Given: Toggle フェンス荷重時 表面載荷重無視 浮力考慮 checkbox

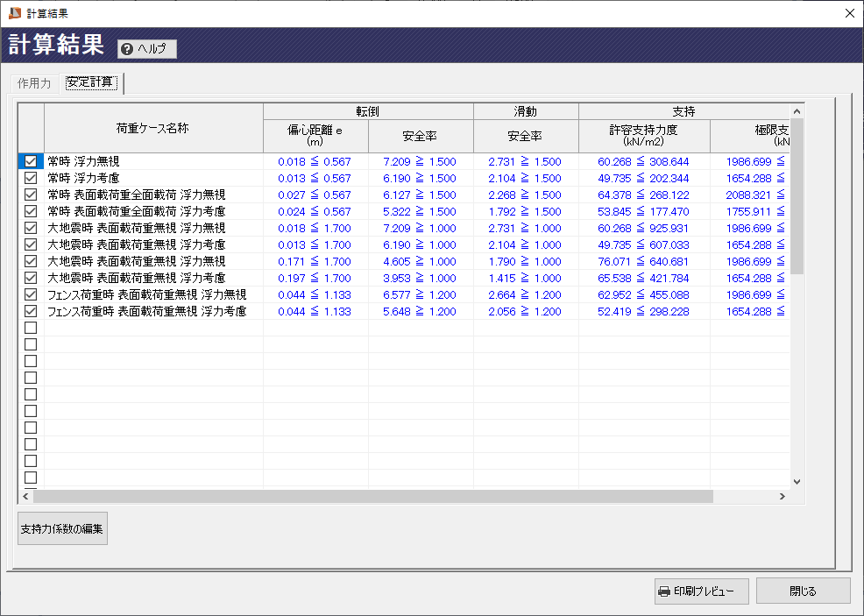Looking at the screenshot, I should click(31, 311).
